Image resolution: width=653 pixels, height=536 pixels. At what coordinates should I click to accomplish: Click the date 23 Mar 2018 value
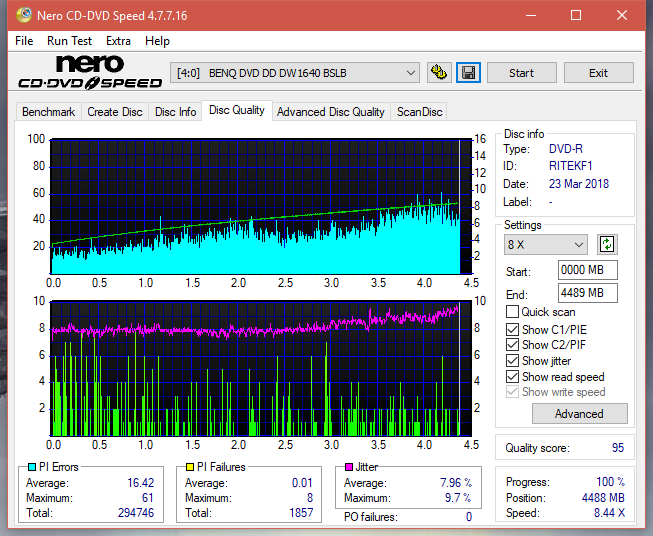point(579,184)
